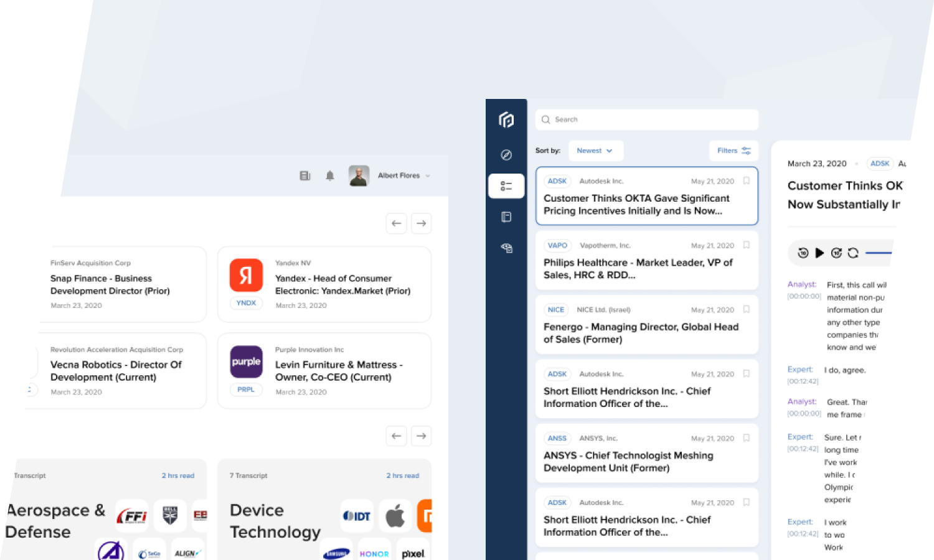Bookmark the Philips Healthcare transcript
The width and height of the screenshot is (934, 560).
(746, 245)
